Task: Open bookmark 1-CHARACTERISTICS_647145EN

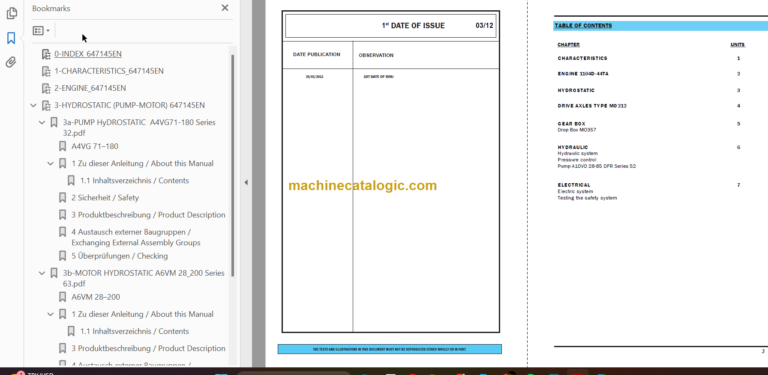Action: point(109,71)
